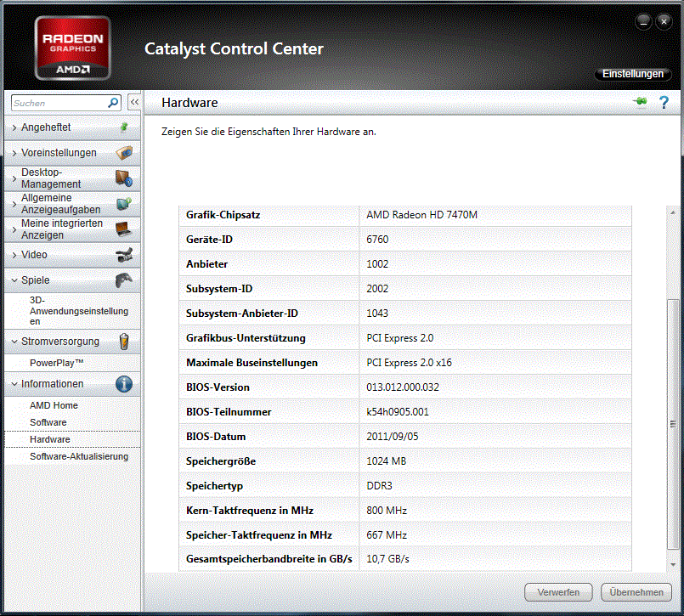
Task: Click the Verwerfen button
Action: pos(558,592)
